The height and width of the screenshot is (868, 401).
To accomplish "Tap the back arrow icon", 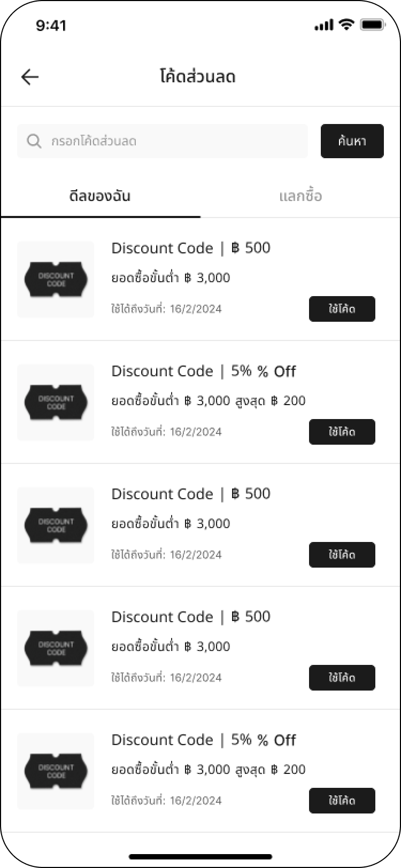I will point(30,77).
